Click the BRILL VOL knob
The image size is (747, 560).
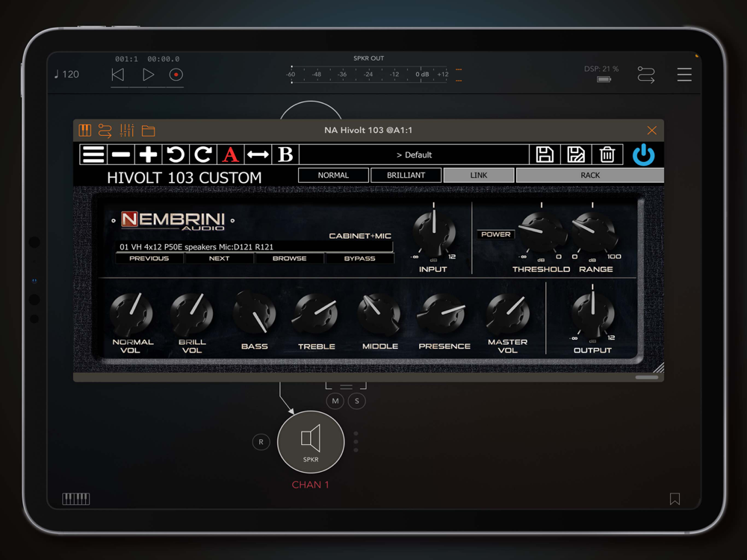coord(192,314)
